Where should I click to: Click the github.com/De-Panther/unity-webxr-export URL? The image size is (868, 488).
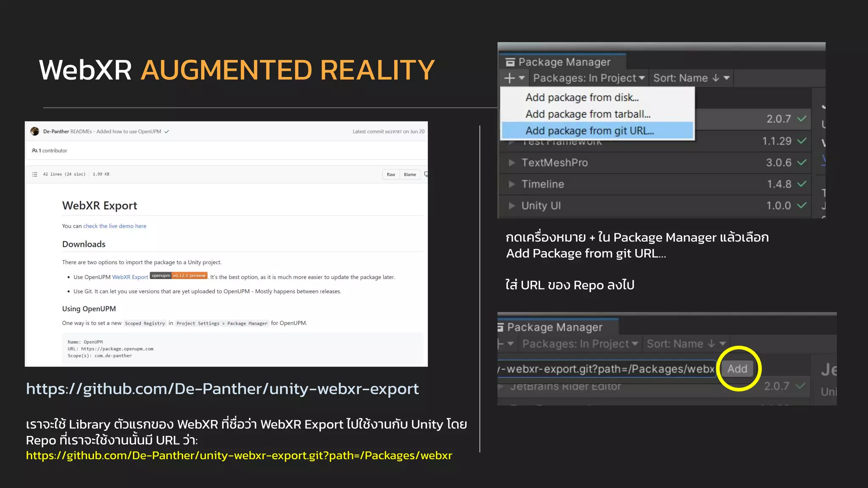pyautogui.click(x=223, y=389)
